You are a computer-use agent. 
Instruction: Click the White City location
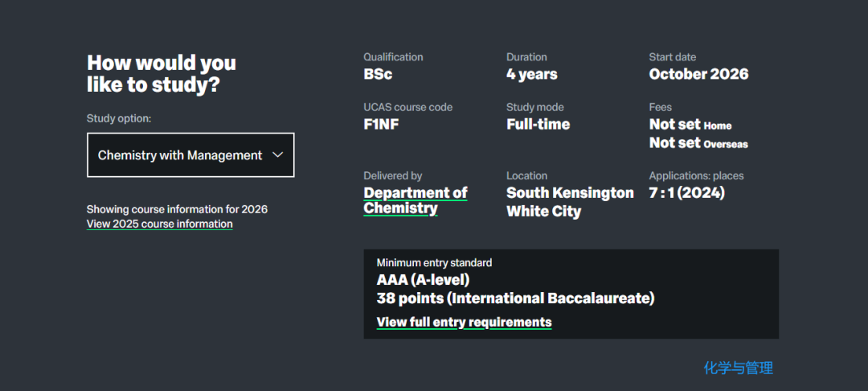coord(543,212)
